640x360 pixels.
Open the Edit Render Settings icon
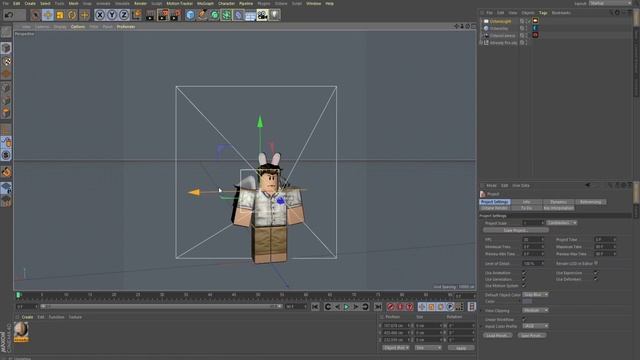[x=176, y=15]
